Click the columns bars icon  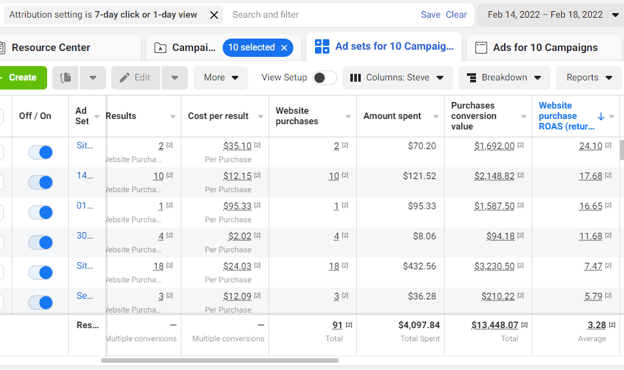tap(355, 78)
